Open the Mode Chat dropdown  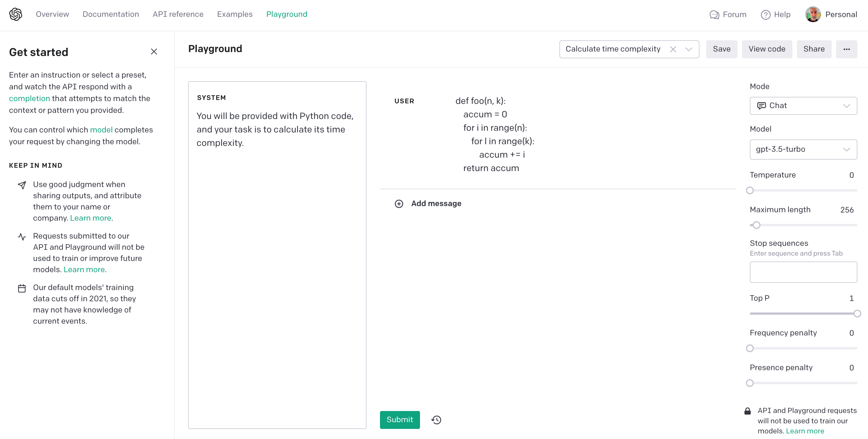[803, 106]
